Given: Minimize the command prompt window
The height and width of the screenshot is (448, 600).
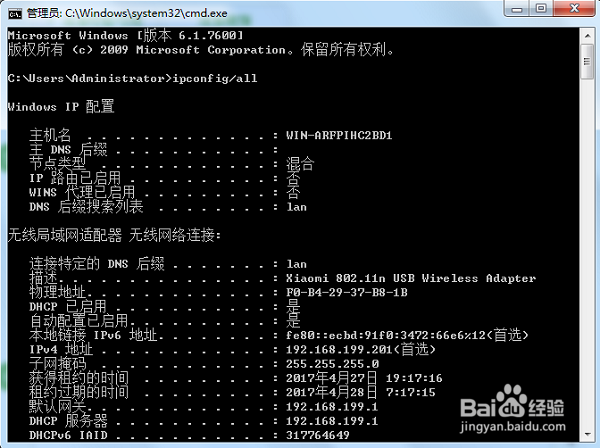Looking at the screenshot, I should pos(517,8).
